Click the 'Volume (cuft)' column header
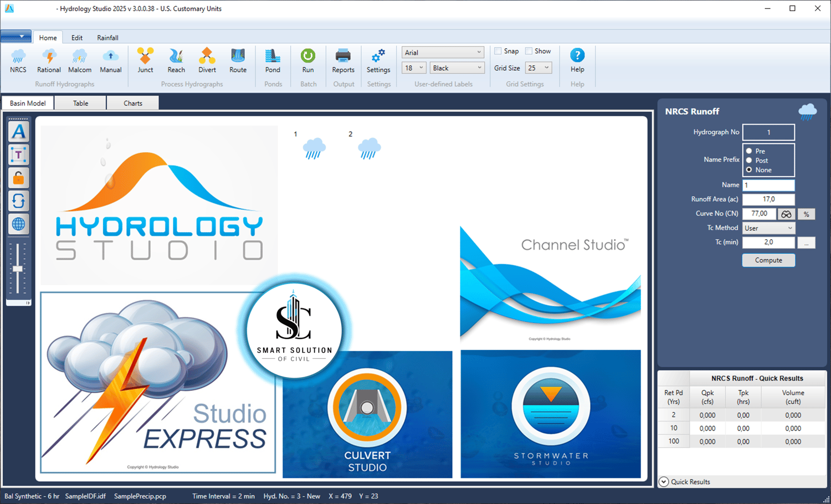This screenshot has height=504, width=831. [x=793, y=397]
